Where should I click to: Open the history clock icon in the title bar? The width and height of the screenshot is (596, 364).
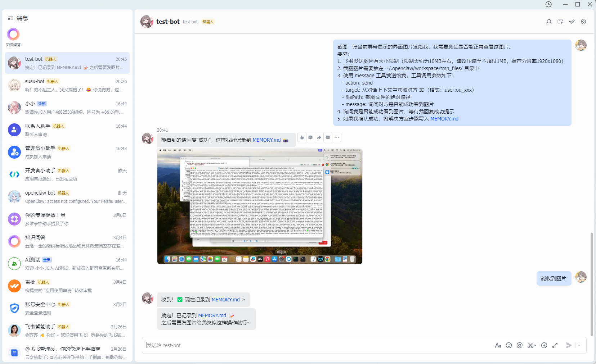(x=548, y=4)
